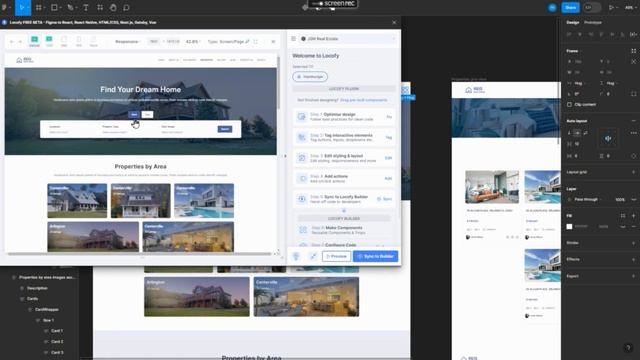Open the zoom percentage dropdown in Figma
The image size is (640, 360).
click(x=630, y=7)
